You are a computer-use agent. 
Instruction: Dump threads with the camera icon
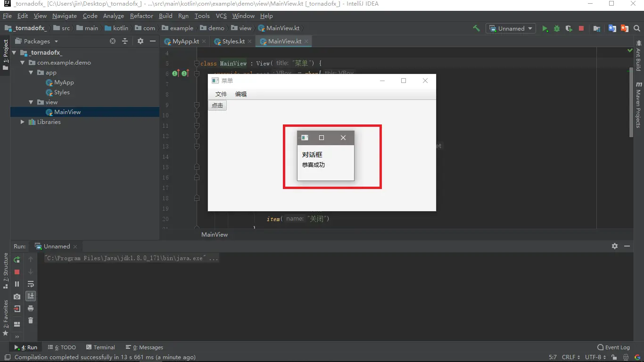[17, 296]
